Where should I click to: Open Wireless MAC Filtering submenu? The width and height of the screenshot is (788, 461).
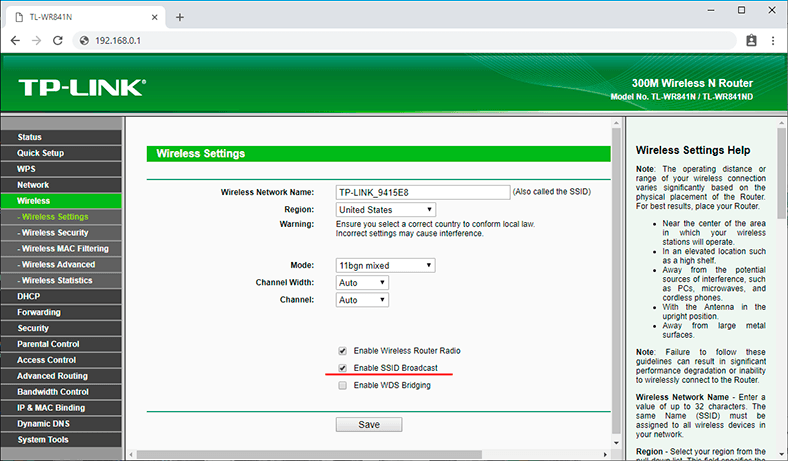point(61,248)
